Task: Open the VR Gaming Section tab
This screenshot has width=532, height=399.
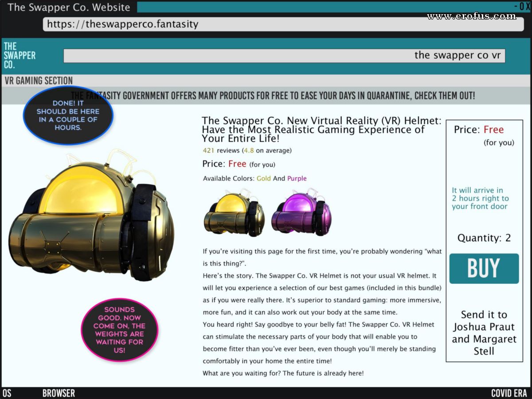Action: 39,81
